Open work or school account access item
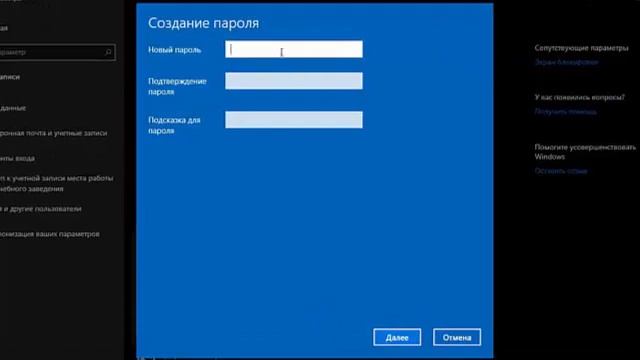Viewport: 640px width, 360px height. tap(56, 184)
